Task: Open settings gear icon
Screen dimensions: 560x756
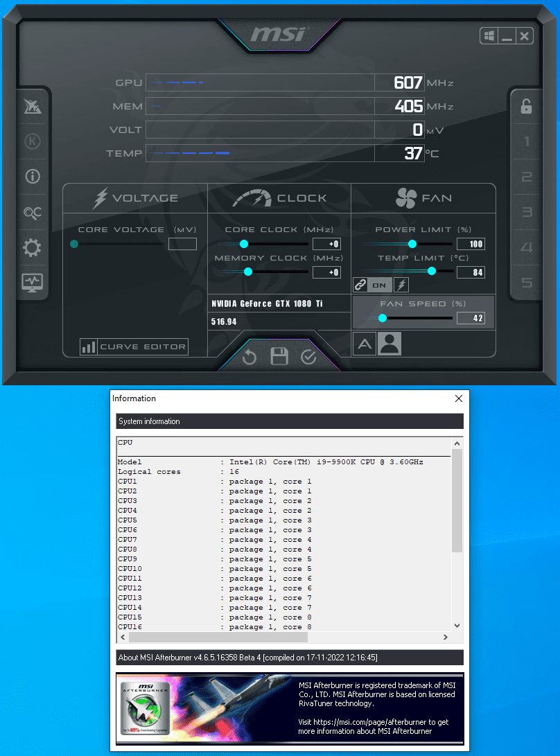Action: tap(33, 248)
